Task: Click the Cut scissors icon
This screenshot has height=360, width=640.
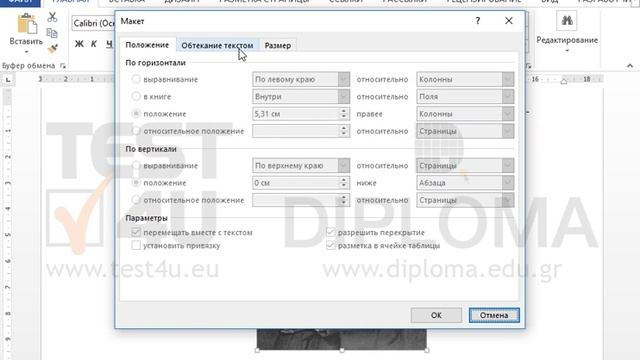Action: pos(52,17)
